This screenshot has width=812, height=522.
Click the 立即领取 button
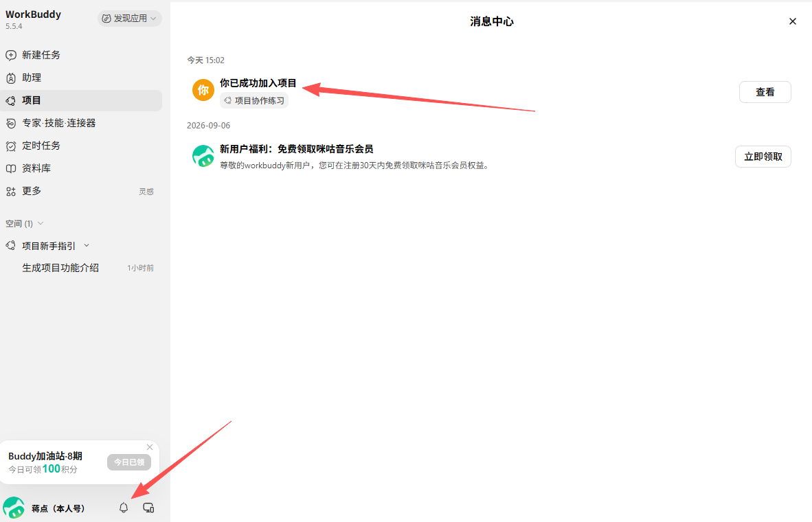(763, 157)
